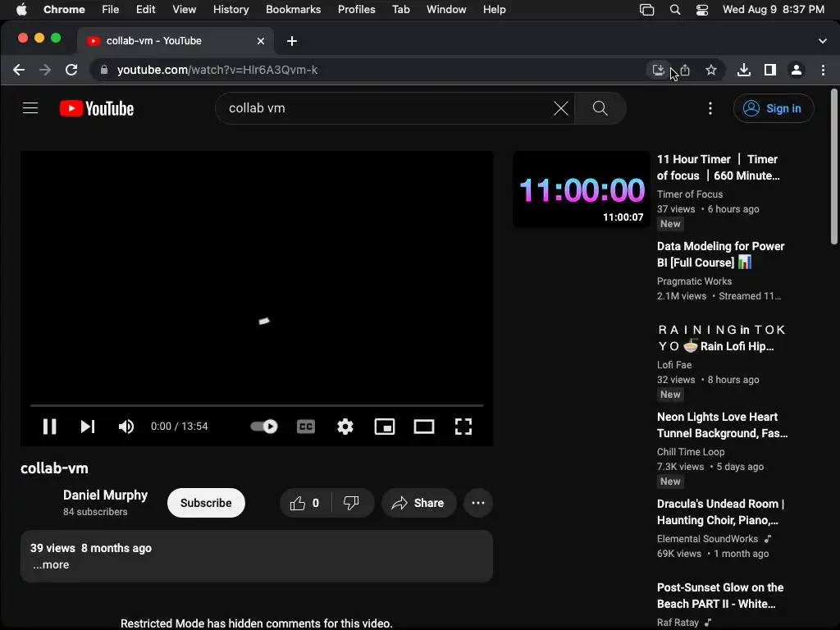Open more actions below the video
Screen dimensions: 840x630
(x=478, y=503)
